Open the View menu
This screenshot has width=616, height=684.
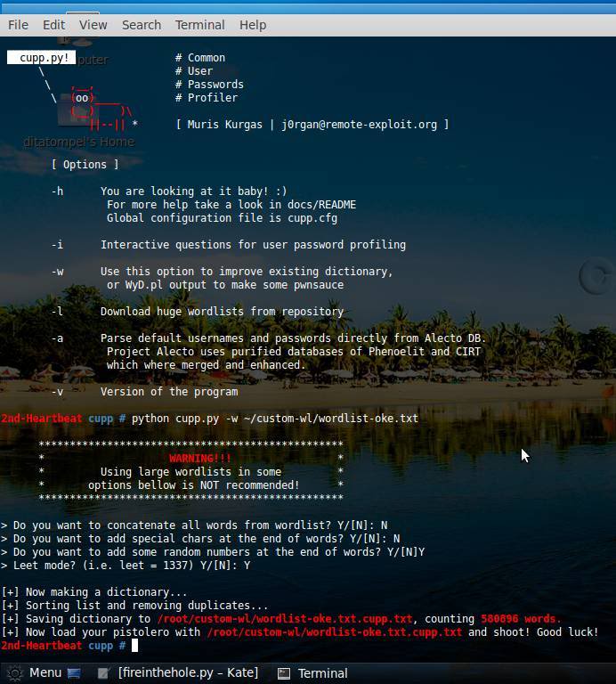coord(93,25)
